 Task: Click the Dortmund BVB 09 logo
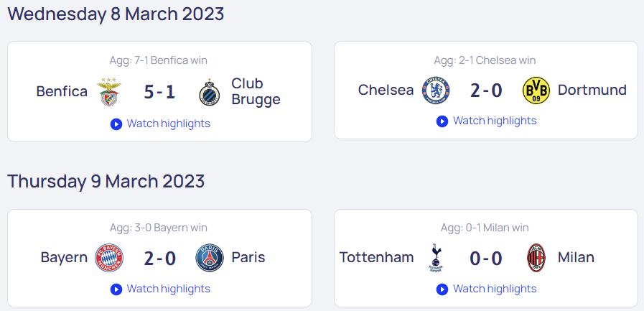click(536, 90)
